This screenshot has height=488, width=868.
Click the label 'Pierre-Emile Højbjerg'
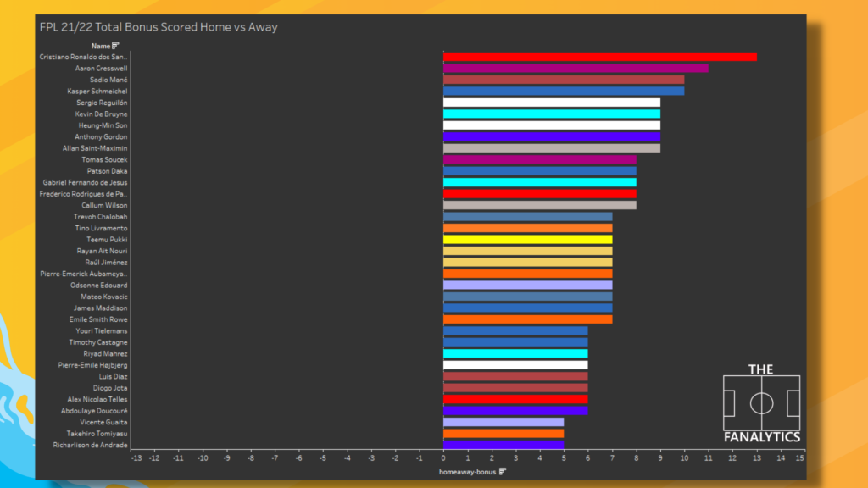pos(93,365)
